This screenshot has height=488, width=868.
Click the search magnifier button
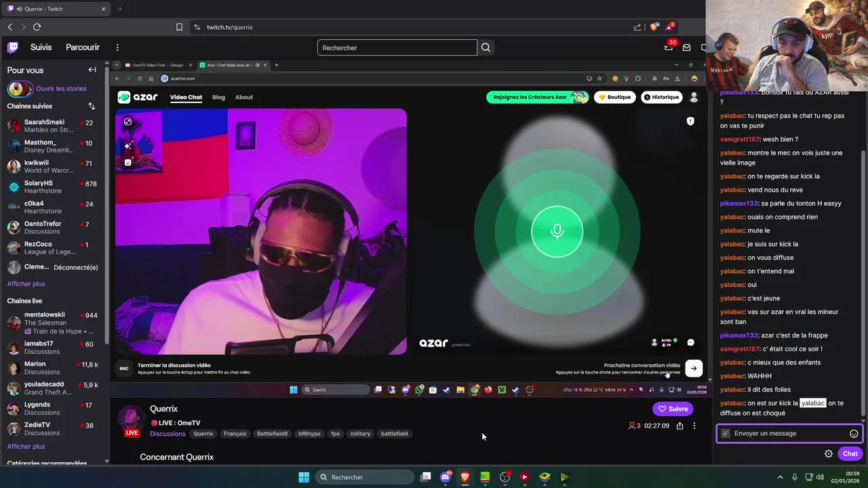[x=486, y=47]
